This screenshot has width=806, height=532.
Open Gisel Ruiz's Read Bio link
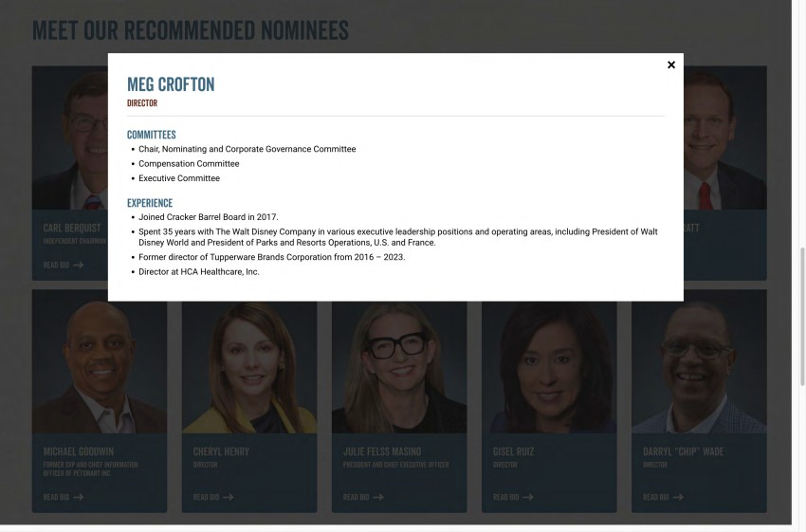pos(513,497)
